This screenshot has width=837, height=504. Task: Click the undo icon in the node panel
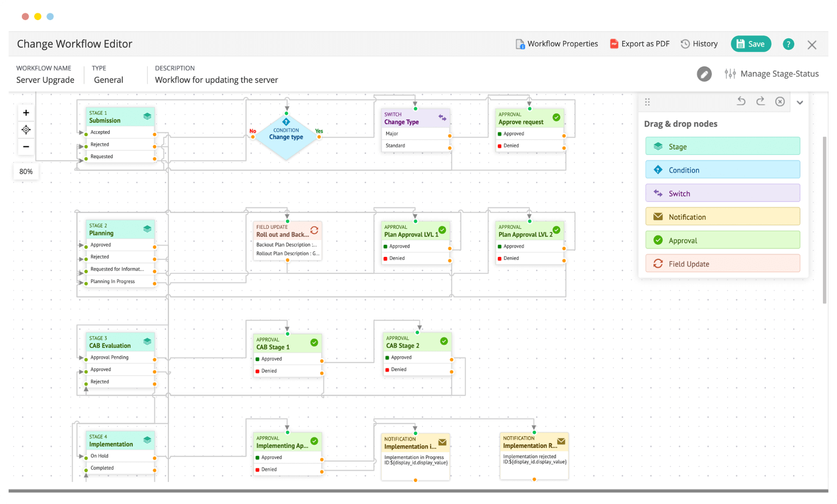click(x=741, y=101)
